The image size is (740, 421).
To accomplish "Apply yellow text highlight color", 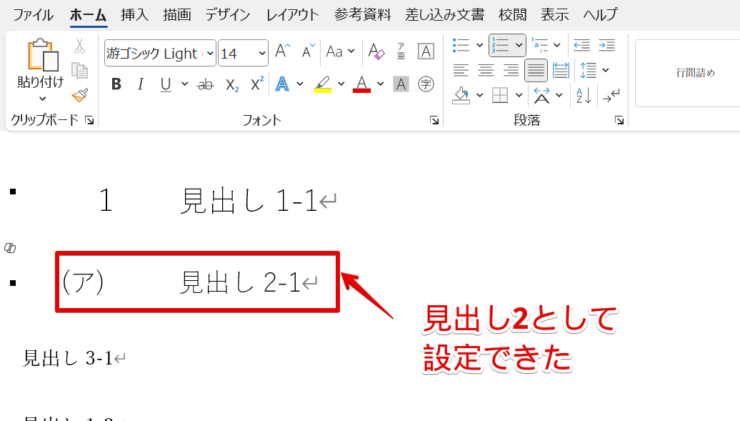I will pyautogui.click(x=322, y=84).
